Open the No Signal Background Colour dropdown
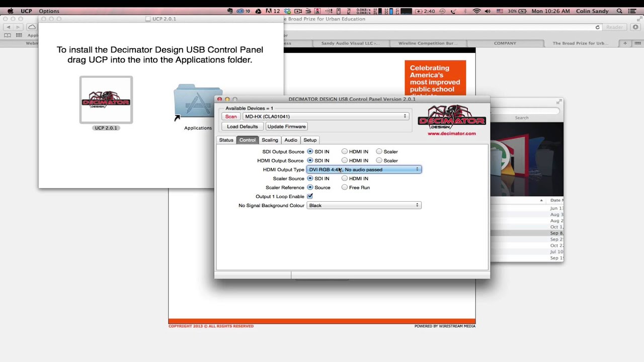The width and height of the screenshot is (644, 362). tap(364, 205)
